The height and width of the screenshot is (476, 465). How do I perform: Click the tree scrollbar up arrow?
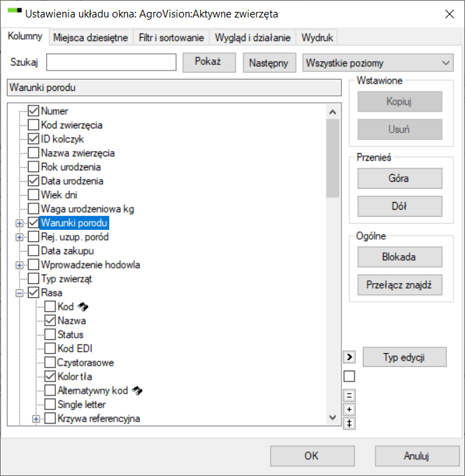pos(333,112)
